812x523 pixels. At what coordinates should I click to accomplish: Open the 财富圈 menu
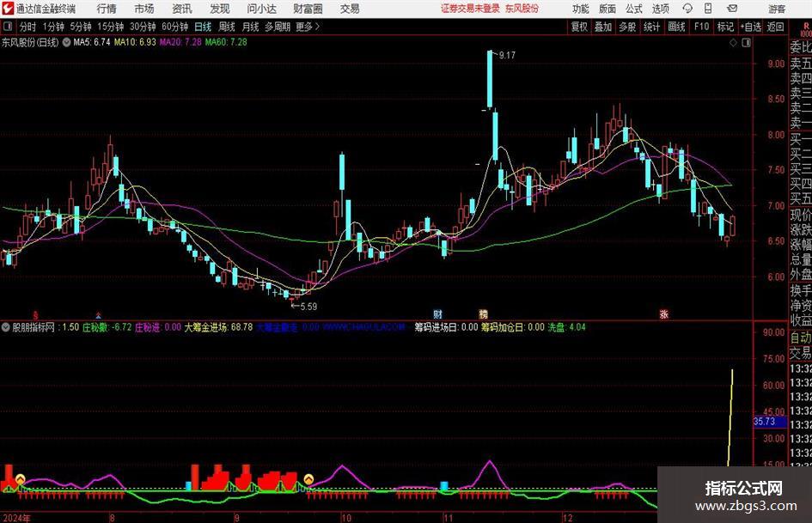(308, 9)
